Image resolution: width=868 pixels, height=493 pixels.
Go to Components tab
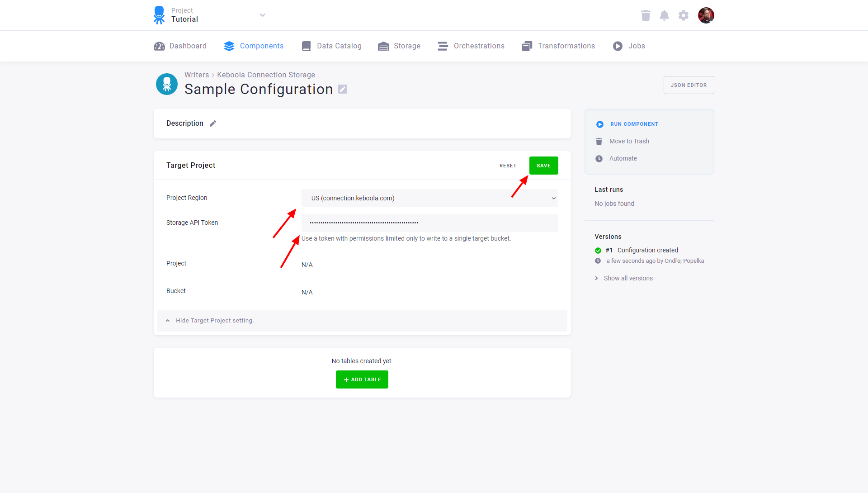(x=254, y=46)
